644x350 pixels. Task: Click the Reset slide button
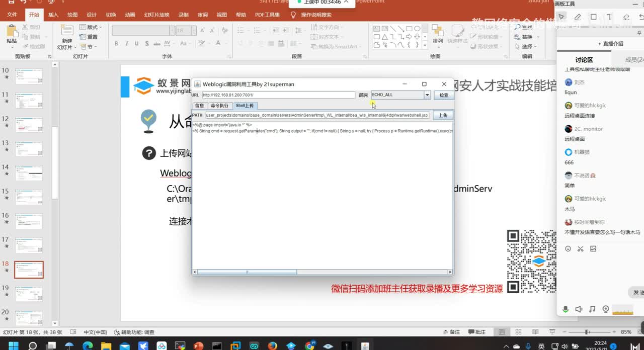pyautogui.click(x=89, y=37)
